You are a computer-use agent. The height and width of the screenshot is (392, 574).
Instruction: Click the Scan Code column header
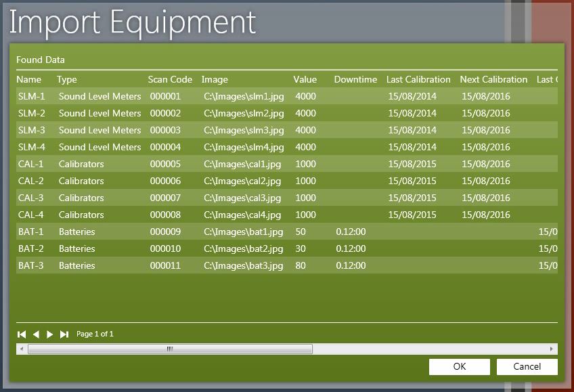tap(170, 80)
